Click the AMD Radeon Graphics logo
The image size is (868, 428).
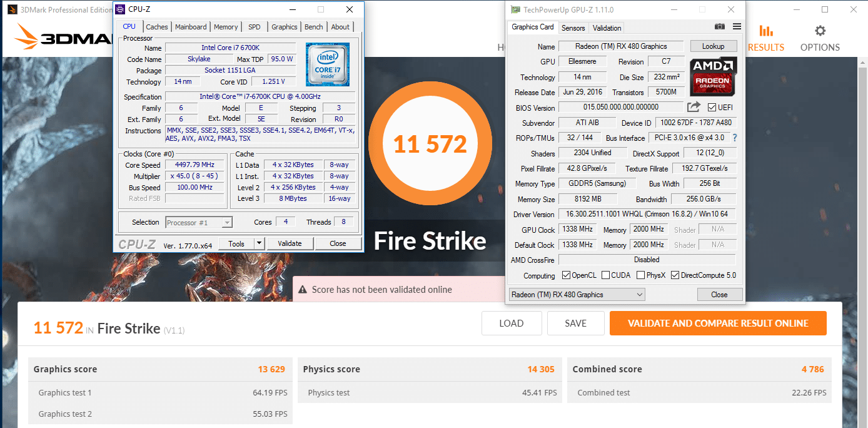tap(713, 76)
